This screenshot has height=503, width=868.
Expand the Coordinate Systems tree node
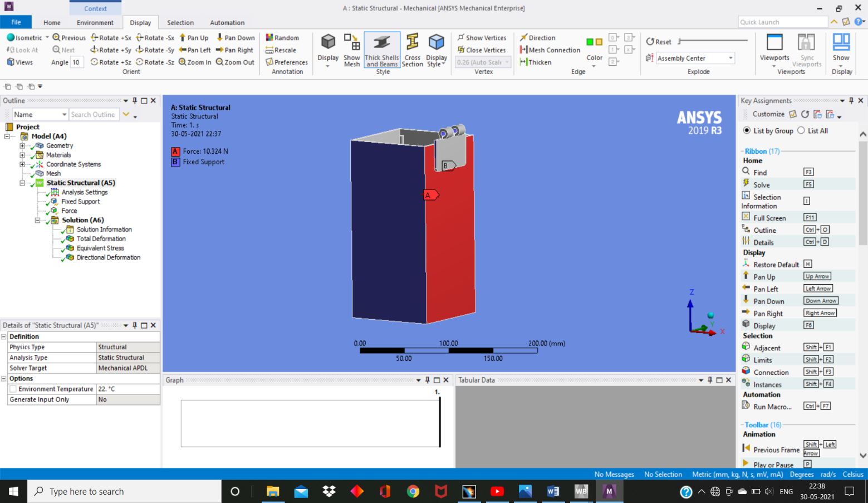[x=23, y=164]
